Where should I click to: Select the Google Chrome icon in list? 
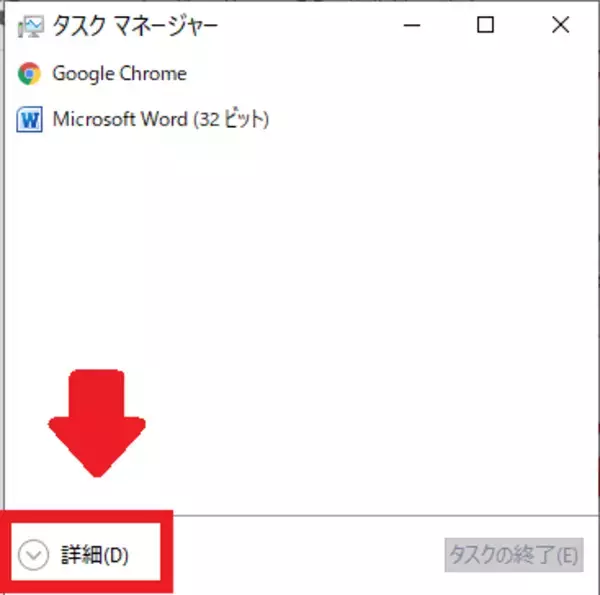tap(29, 73)
